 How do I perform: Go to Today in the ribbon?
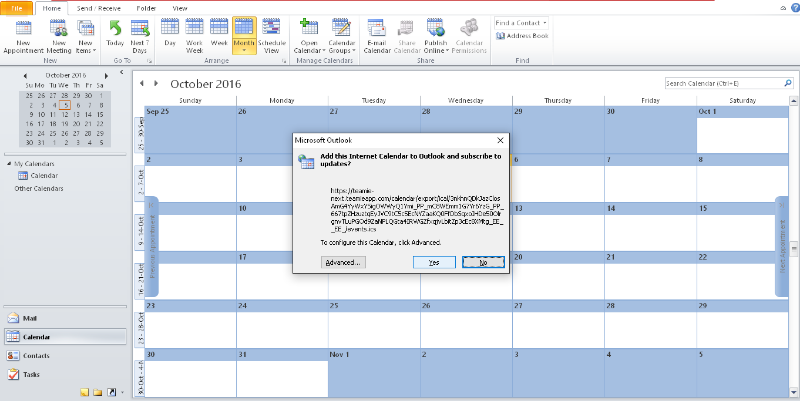pos(115,34)
